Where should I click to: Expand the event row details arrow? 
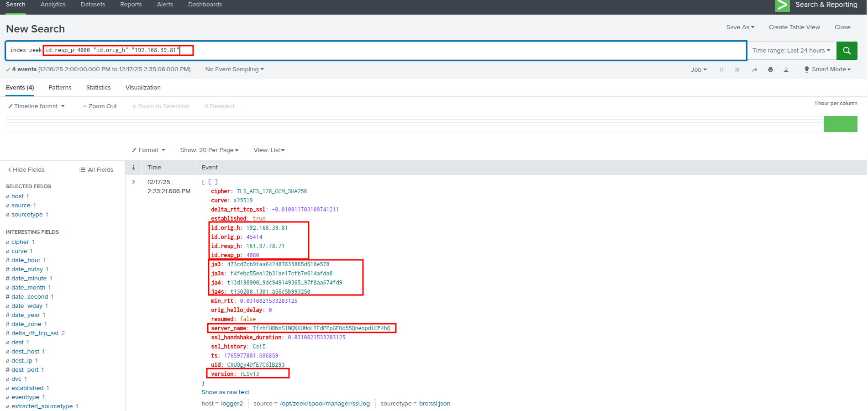tap(133, 182)
